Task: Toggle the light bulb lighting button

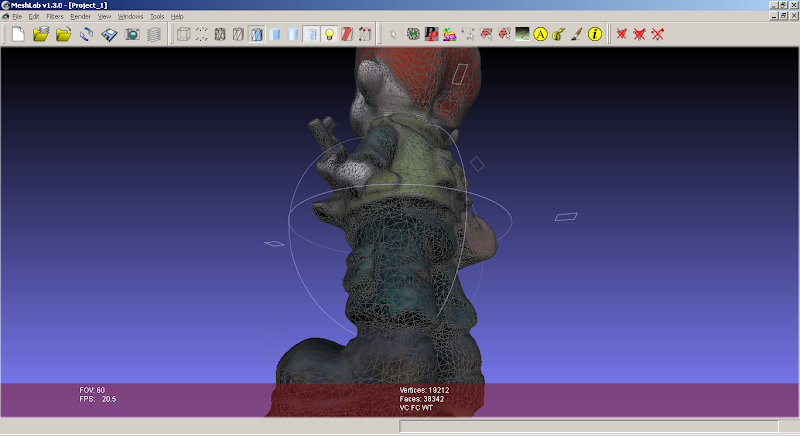Action: (x=330, y=34)
